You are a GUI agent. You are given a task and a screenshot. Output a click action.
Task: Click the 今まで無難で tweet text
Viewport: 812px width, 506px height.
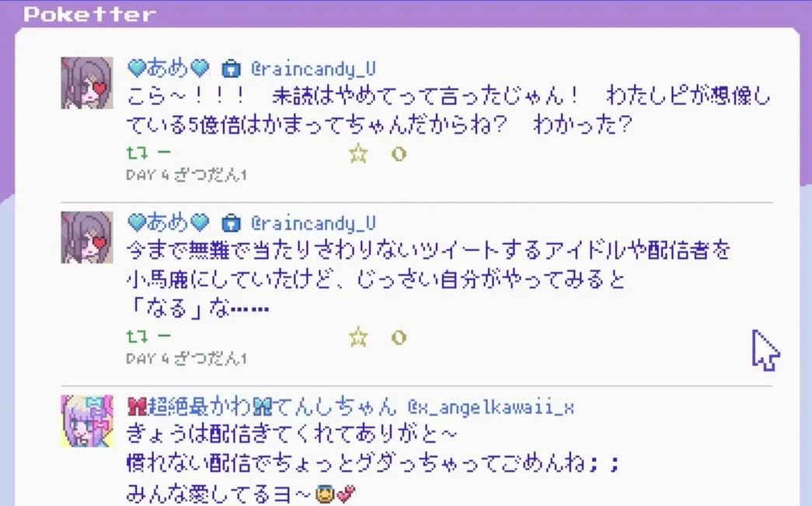[x=428, y=280]
